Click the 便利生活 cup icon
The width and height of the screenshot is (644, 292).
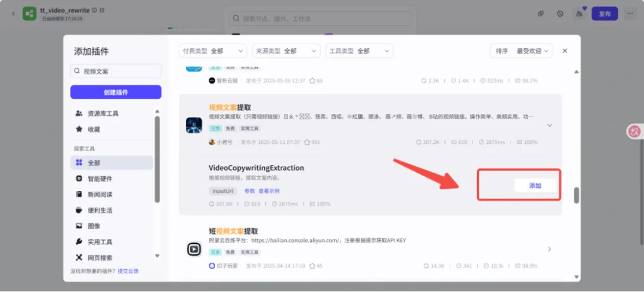coord(79,210)
